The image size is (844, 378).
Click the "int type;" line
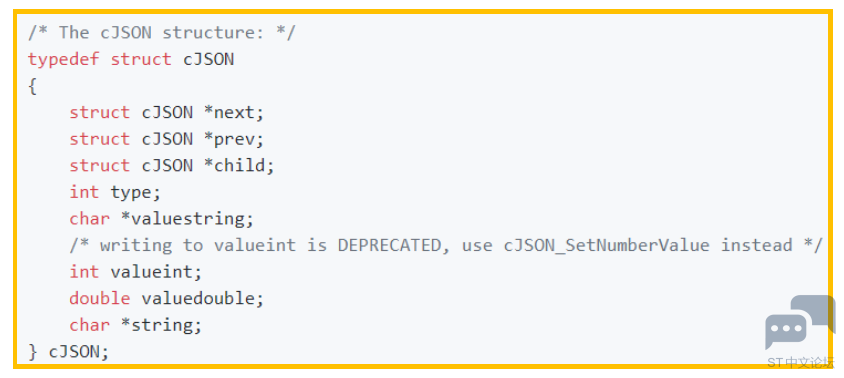click(x=115, y=192)
